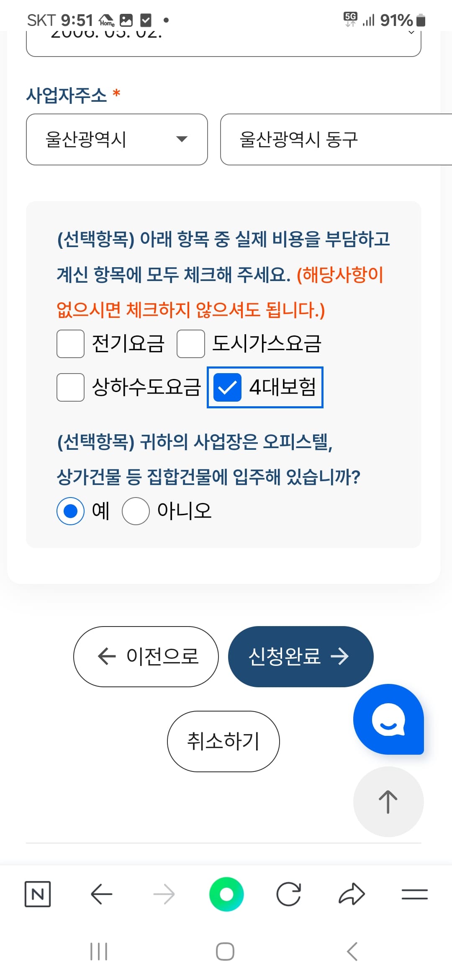
Task: Go back with the browser back arrow
Action: pos(102,893)
